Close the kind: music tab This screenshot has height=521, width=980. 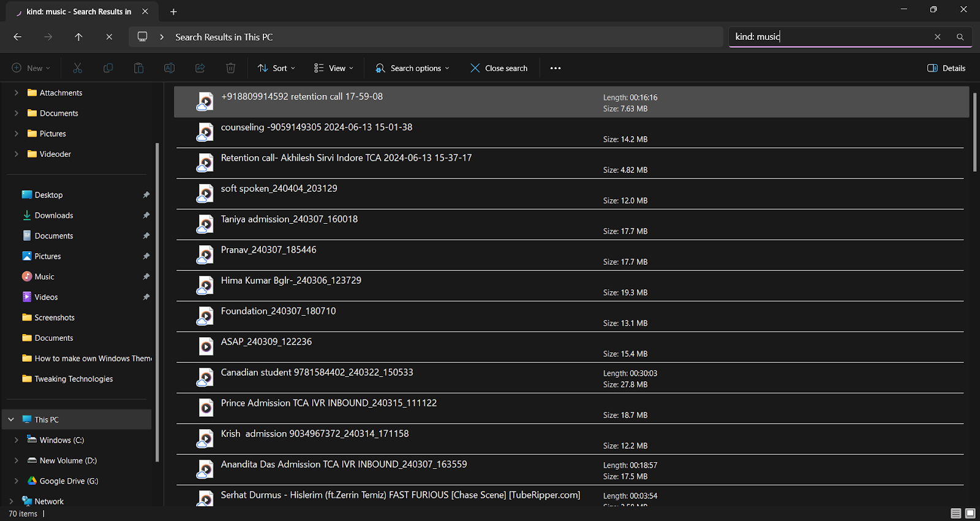(x=145, y=12)
